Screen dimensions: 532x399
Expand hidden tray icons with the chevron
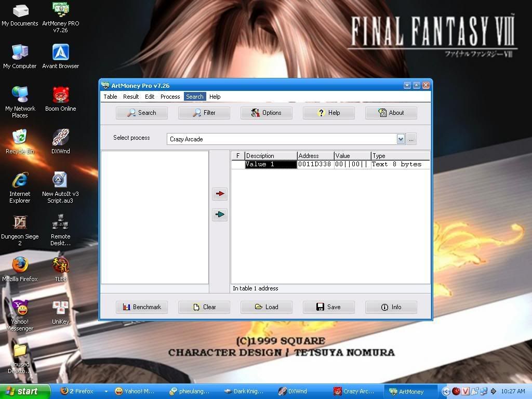pos(446,392)
